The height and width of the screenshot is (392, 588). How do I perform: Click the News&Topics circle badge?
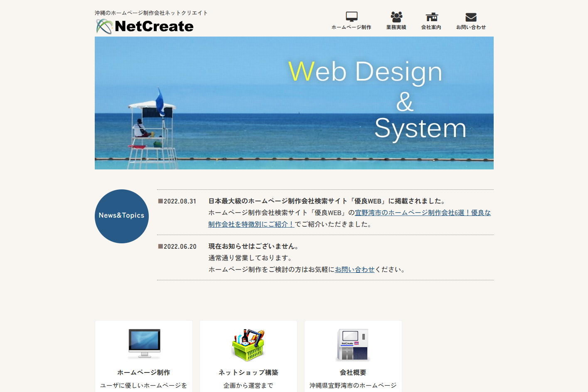(x=122, y=216)
